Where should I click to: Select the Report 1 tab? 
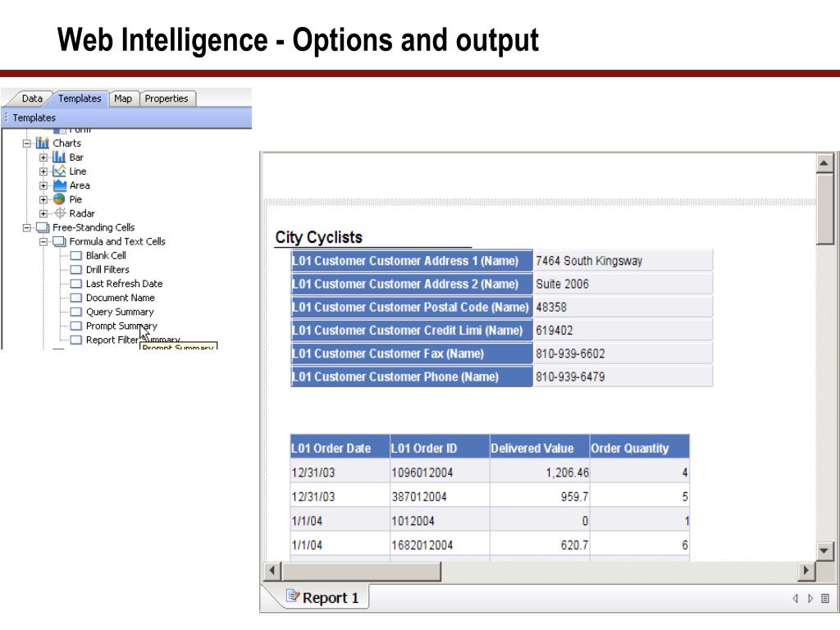click(323, 597)
